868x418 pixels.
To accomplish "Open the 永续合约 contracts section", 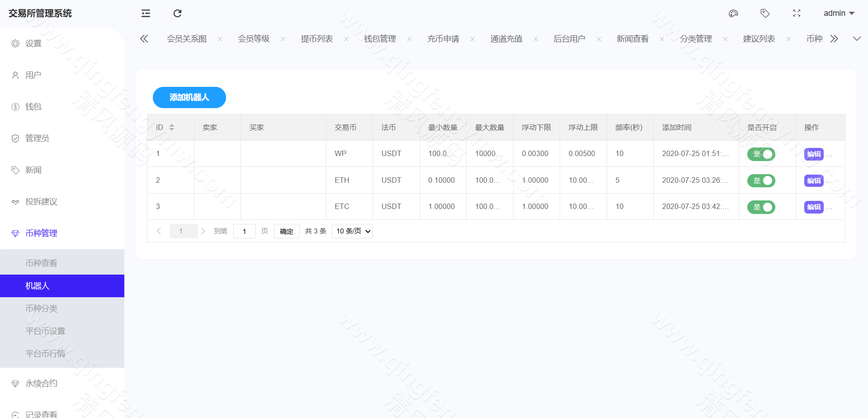I will click(41, 383).
